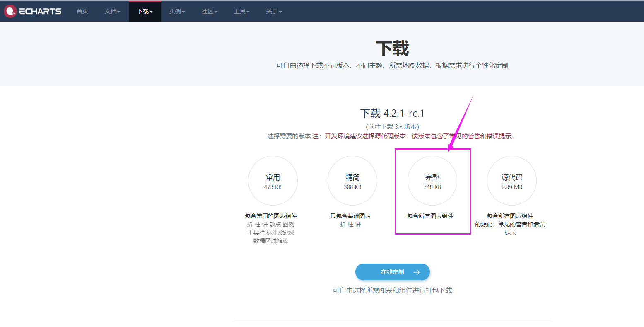Screen dimensions: 644x327
Task: Open the 社区 dropdown
Action: (209, 11)
